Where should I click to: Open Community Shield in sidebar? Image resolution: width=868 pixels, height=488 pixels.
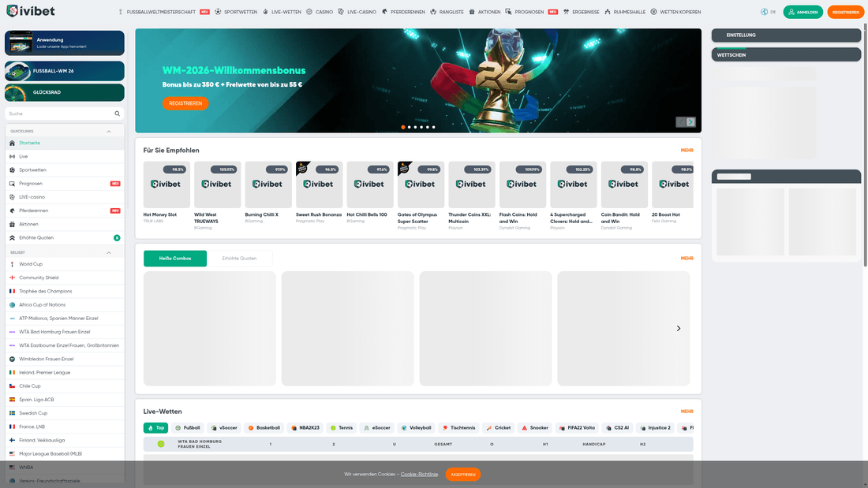coord(65,278)
